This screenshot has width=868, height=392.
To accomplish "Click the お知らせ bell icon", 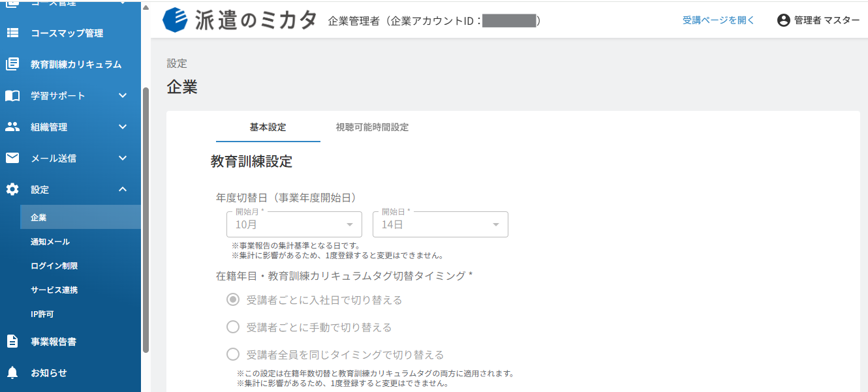I will [12, 372].
